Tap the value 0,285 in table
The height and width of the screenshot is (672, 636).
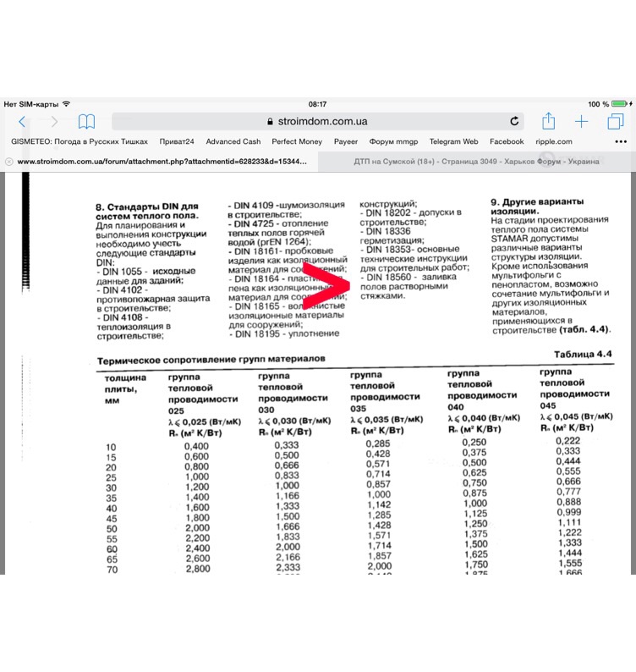coord(378,443)
